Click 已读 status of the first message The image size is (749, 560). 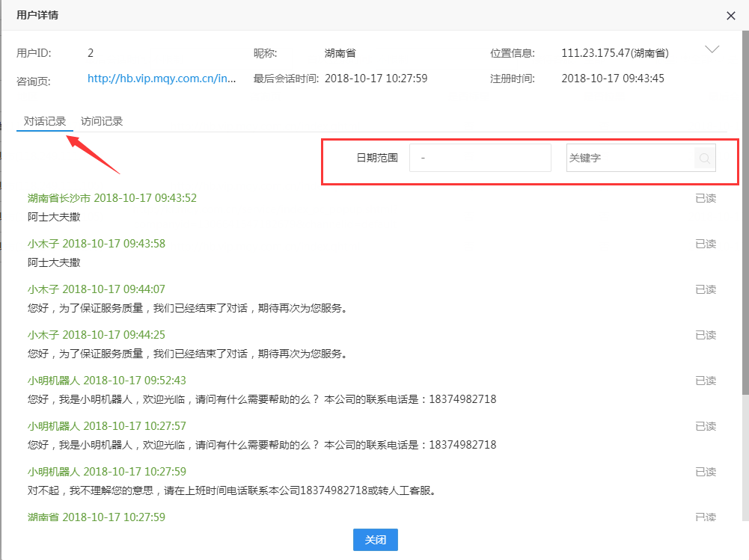[706, 198]
